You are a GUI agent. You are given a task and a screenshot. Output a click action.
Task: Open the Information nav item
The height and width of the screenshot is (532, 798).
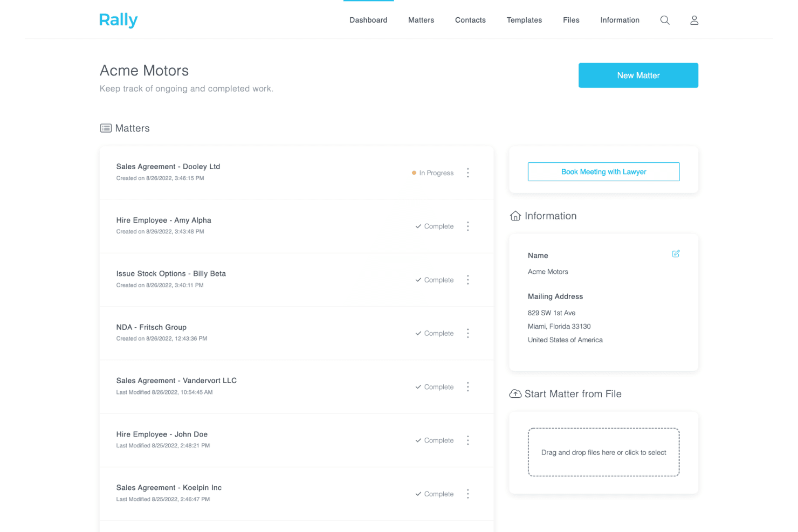[620, 20]
